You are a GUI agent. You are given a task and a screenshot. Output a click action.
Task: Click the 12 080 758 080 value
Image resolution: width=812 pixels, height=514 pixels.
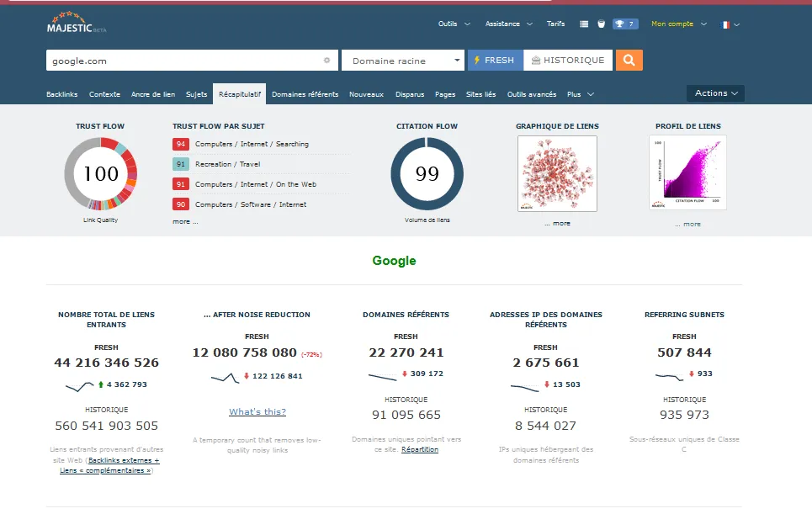(x=244, y=352)
